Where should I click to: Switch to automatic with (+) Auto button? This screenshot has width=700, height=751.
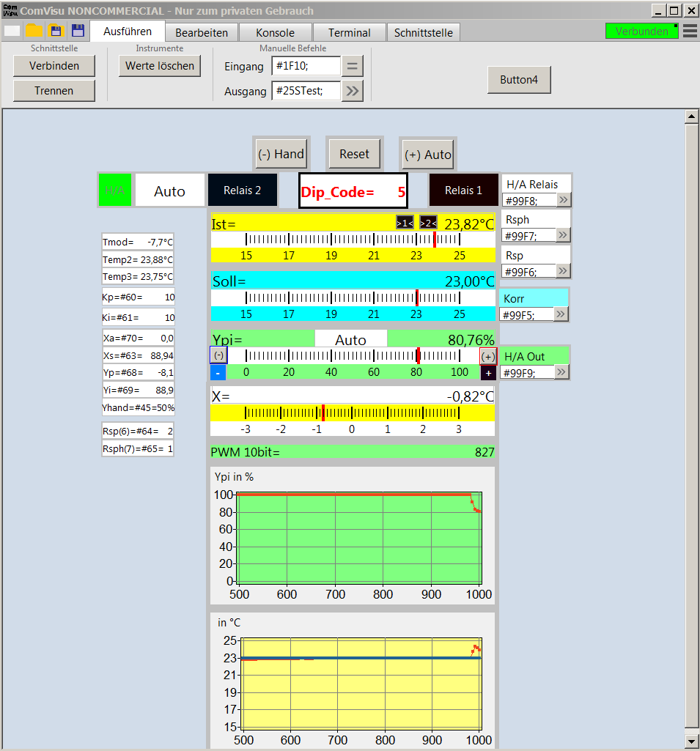click(428, 154)
